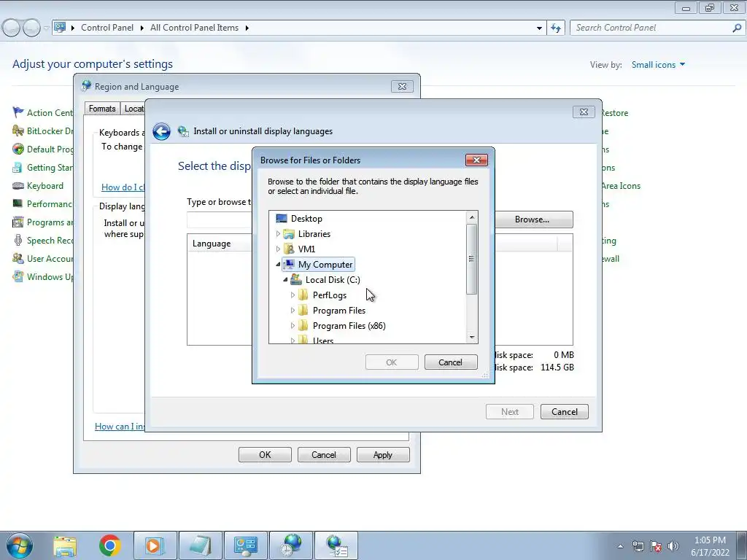Cancel the Browse for Files dialog
Screen dimensions: 747x560
451,362
